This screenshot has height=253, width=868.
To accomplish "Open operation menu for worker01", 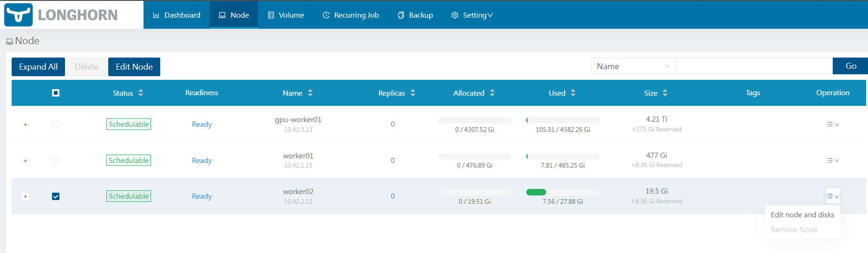I will pyautogui.click(x=833, y=160).
